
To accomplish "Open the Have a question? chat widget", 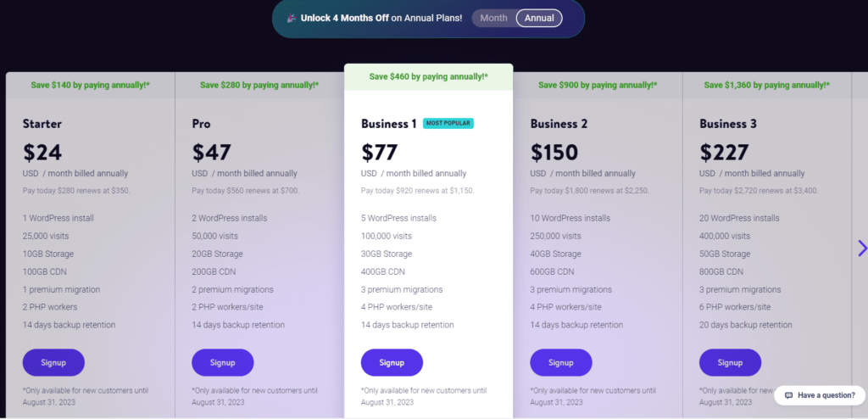I will [x=820, y=395].
